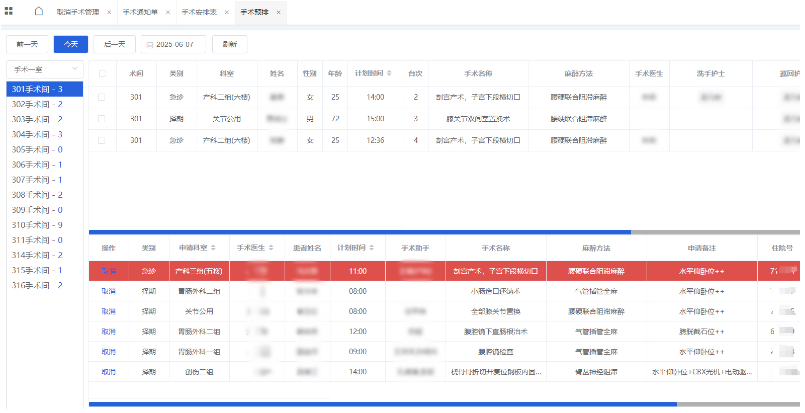
Task: Click the 刷新 button
Action: click(x=229, y=44)
